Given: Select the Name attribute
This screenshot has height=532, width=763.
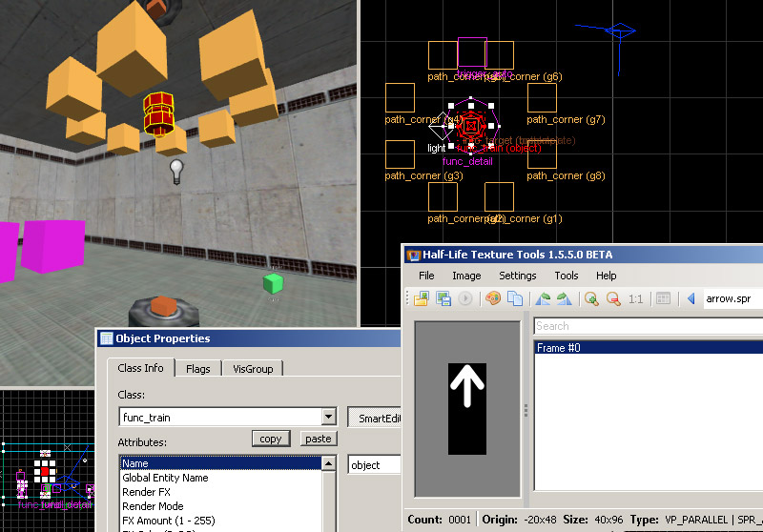Looking at the screenshot, I should point(221,463).
